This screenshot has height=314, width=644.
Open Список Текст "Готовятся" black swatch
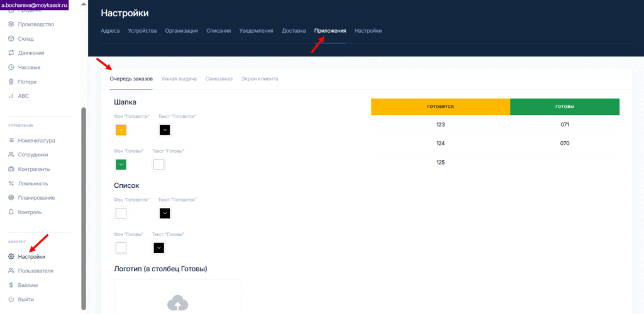[165, 214]
